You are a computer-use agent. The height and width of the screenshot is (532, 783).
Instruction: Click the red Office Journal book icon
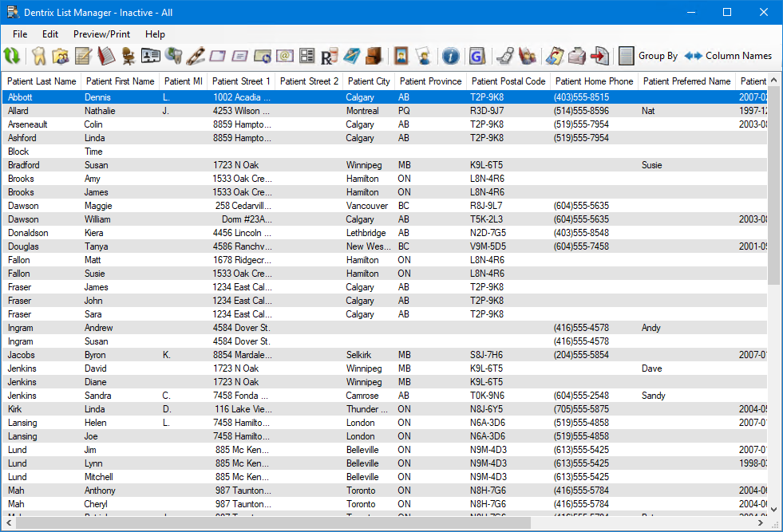pos(105,56)
